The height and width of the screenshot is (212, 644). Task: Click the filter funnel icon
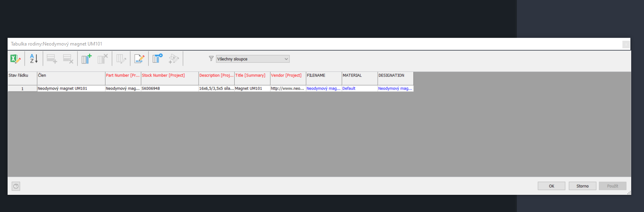pos(211,59)
